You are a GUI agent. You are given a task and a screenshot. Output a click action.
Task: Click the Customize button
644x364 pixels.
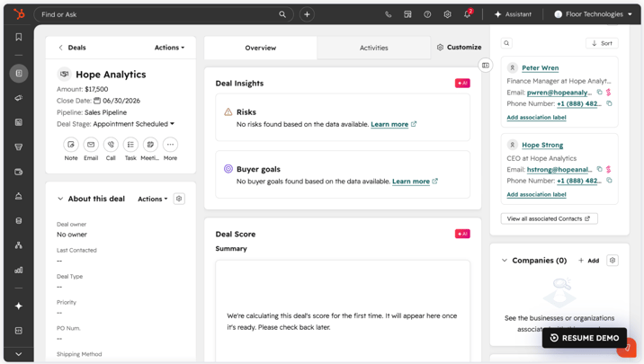pos(460,48)
